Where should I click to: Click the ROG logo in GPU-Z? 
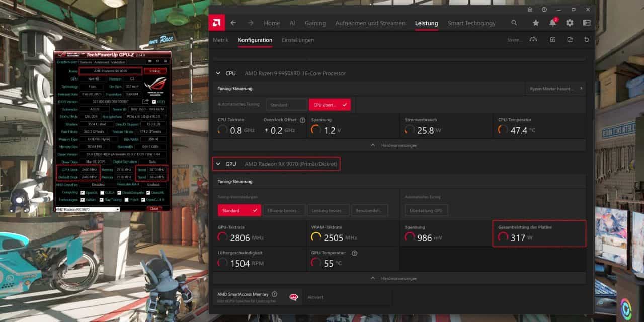click(x=155, y=88)
